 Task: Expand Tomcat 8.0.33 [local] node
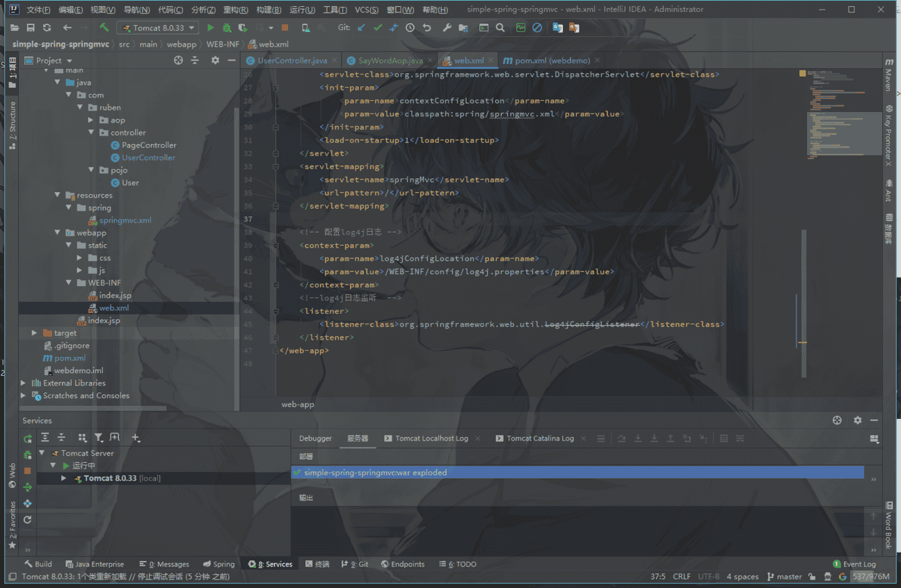(x=64, y=479)
